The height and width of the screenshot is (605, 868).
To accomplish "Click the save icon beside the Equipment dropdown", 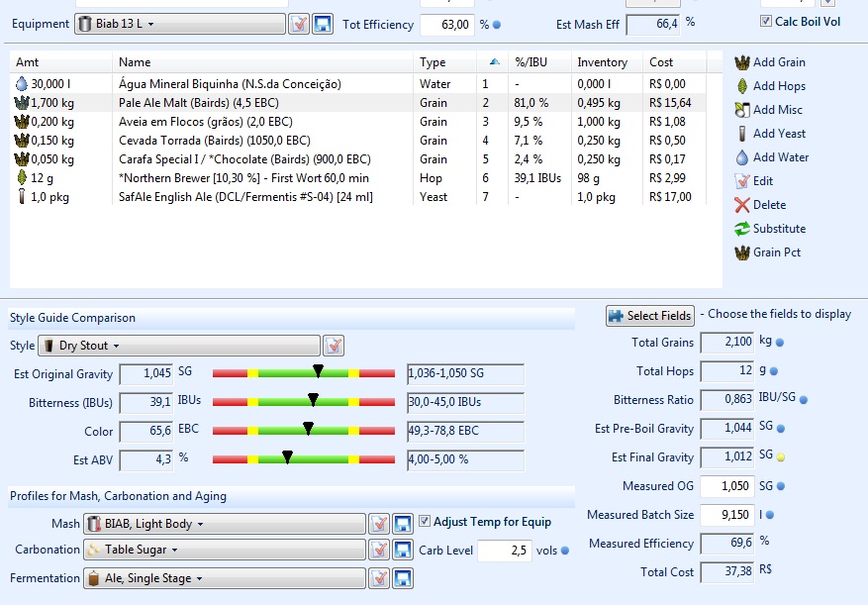I will point(323,25).
